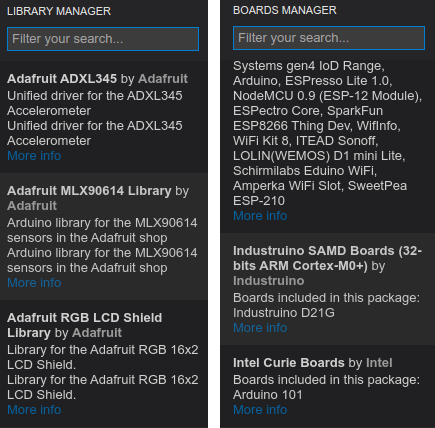Click the NodeMCU 0.9 board list entry
435x428 pixels.
[327, 96]
